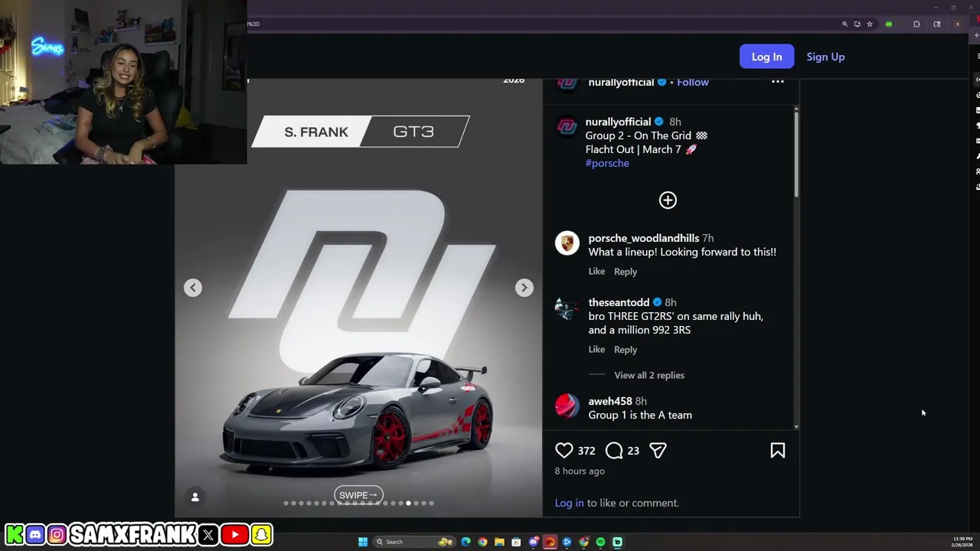
Task: Reply to porsche_woodlandhills comment
Action: click(626, 272)
